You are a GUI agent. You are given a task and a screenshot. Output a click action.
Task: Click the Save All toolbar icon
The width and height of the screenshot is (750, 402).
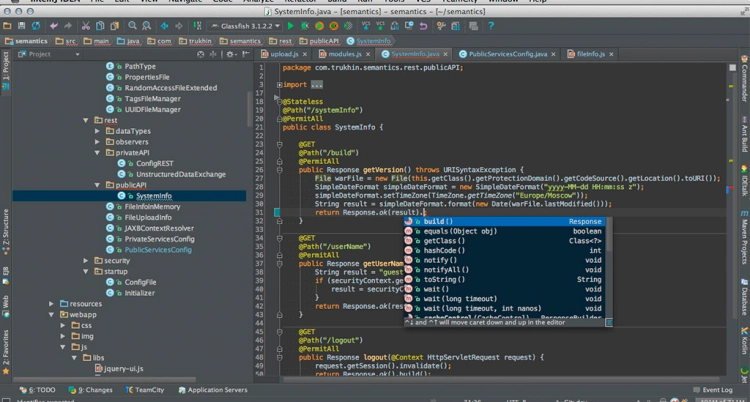(22, 26)
